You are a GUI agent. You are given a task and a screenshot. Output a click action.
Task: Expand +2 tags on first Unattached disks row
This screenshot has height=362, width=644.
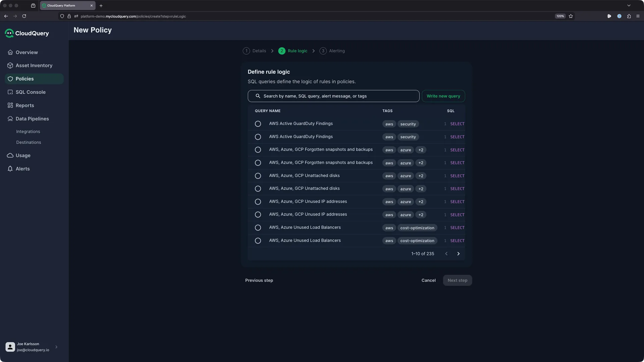click(x=421, y=176)
